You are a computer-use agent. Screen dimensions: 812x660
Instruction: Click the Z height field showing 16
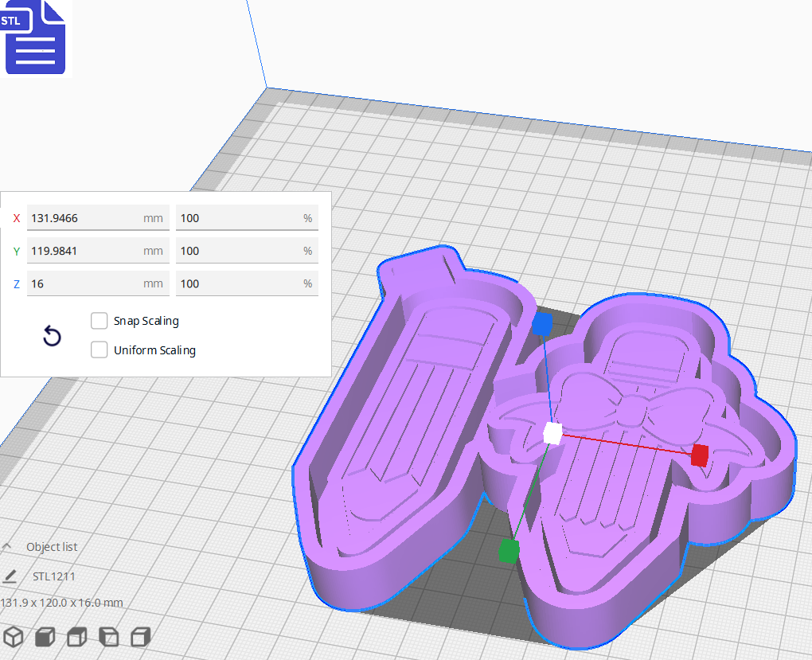[97, 283]
